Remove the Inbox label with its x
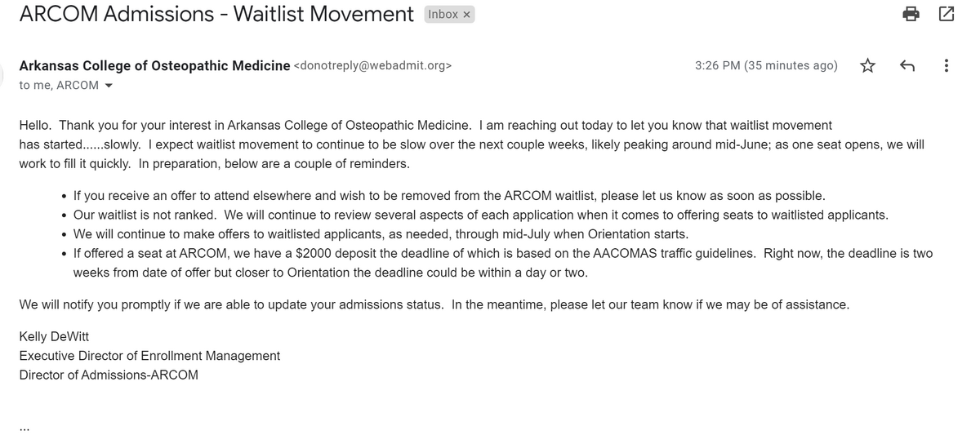Viewport: 980px width, 435px height. coord(467,15)
